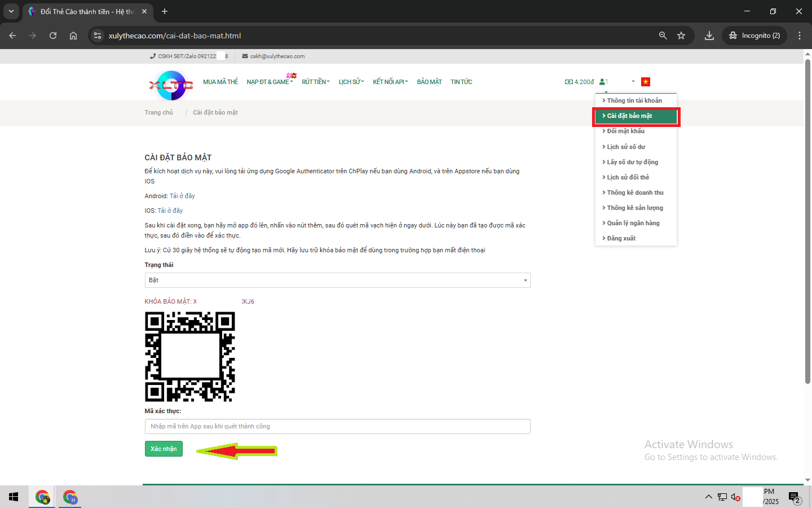Click the Mã xác thực input field
The image size is (812, 508).
coord(337,426)
